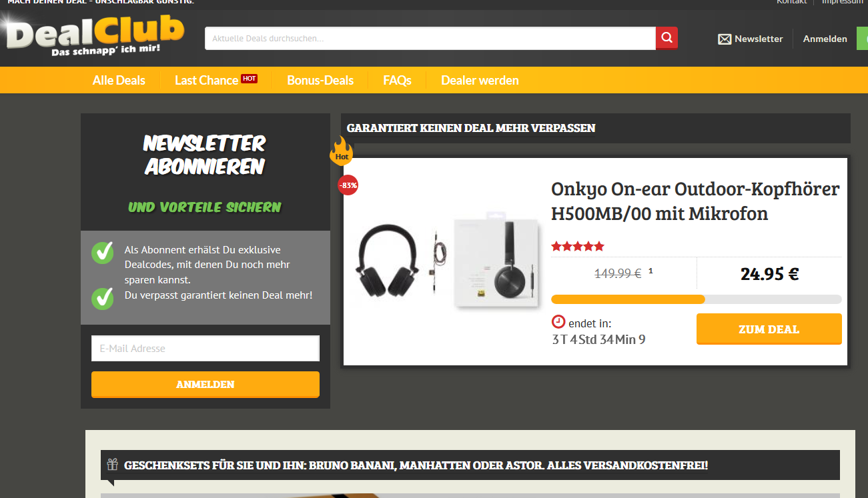Click the five-star product rating

(578, 247)
